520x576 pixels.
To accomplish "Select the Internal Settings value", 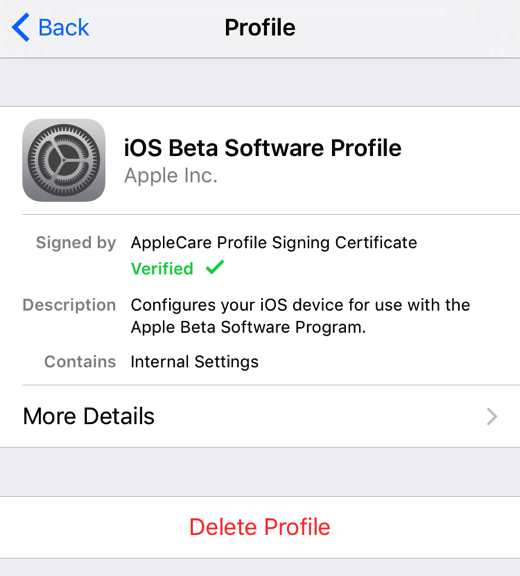I will click(x=195, y=362).
